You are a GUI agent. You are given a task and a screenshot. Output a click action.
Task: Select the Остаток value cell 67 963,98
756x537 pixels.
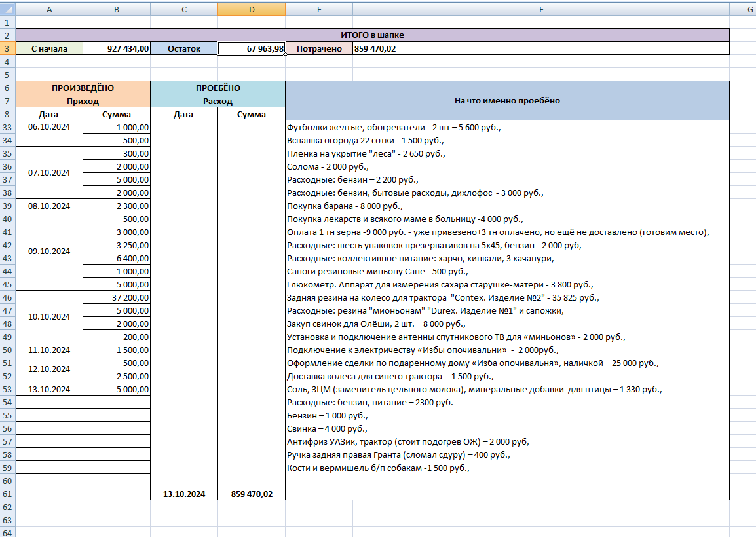[251, 48]
